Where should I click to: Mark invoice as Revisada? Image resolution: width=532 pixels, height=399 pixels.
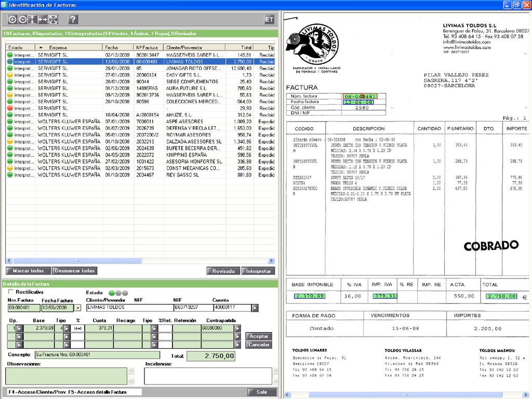click(x=223, y=271)
